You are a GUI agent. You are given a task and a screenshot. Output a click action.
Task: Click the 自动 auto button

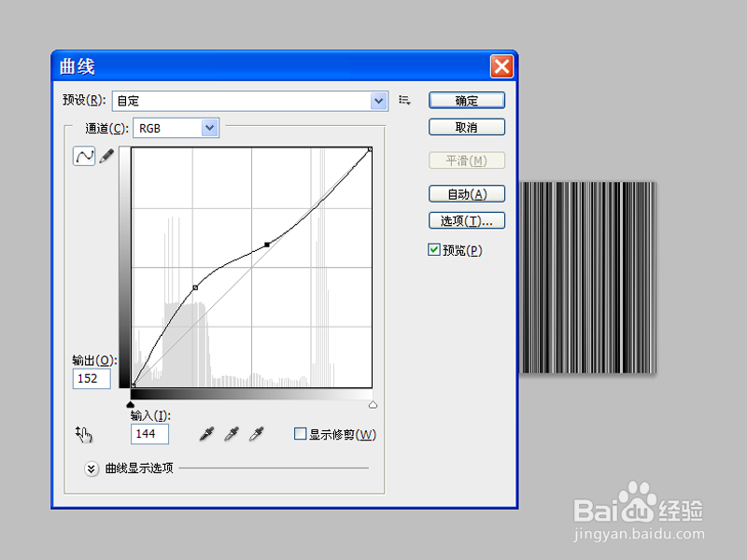[466, 194]
